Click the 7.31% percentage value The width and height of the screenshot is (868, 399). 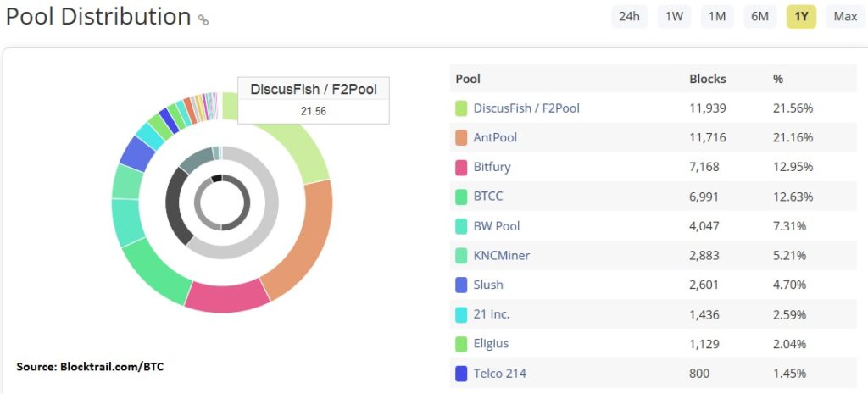coord(789,226)
